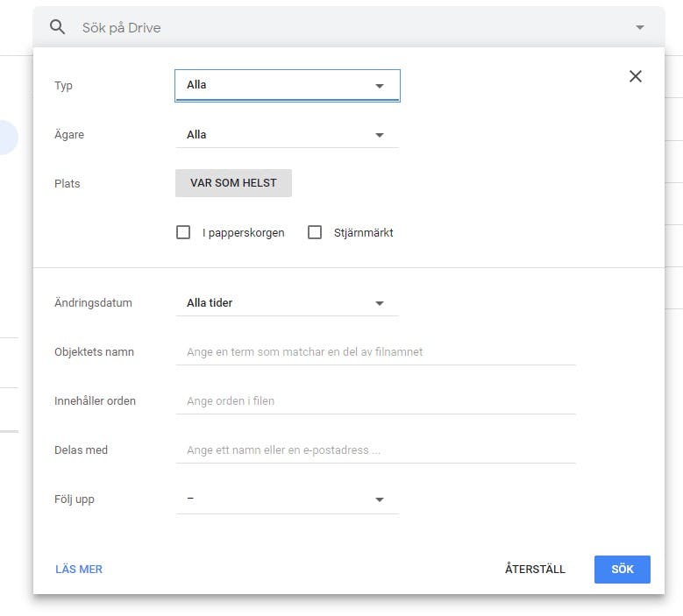The image size is (683, 616).
Task: Open the Typ dropdown showing Alla
Action: point(287,85)
